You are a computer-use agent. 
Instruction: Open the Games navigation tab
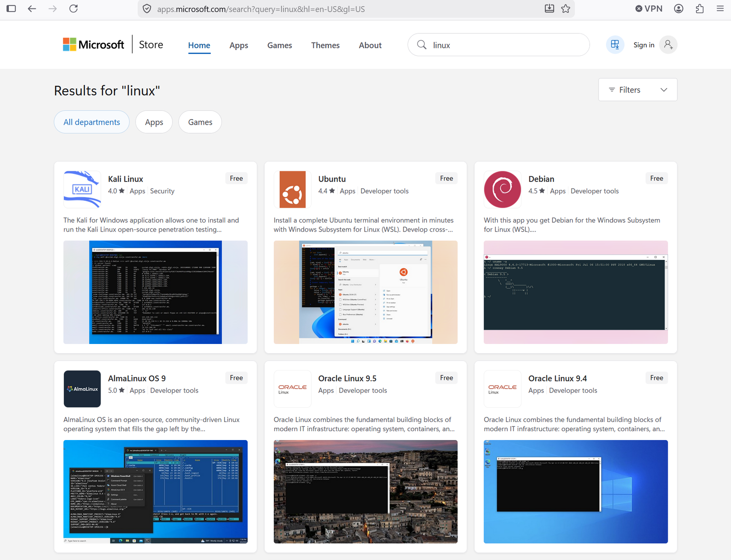[x=280, y=45]
